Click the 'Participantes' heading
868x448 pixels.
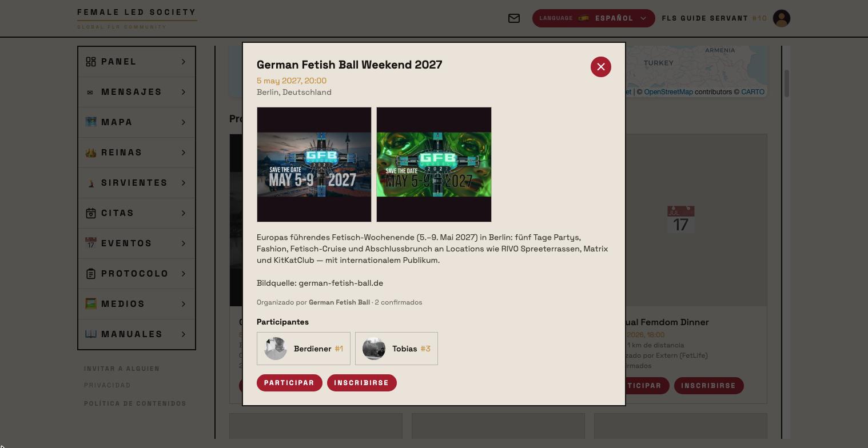pyautogui.click(x=282, y=322)
